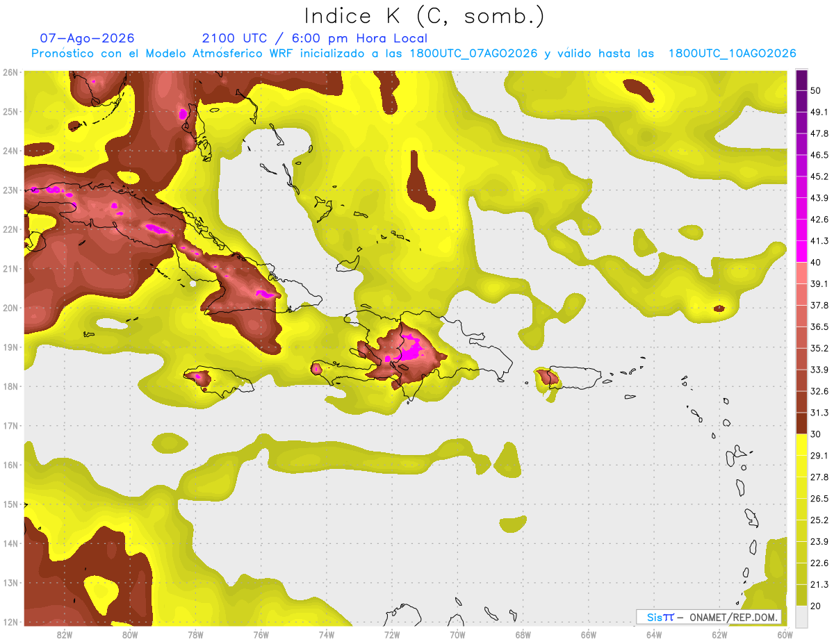Click the 16N latitude label
834x644 pixels.
pyautogui.click(x=10, y=465)
